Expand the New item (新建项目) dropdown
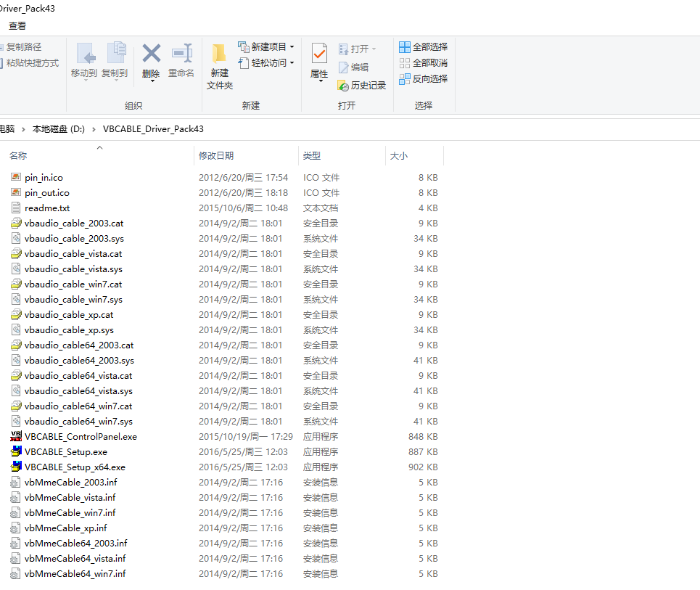 point(292,47)
